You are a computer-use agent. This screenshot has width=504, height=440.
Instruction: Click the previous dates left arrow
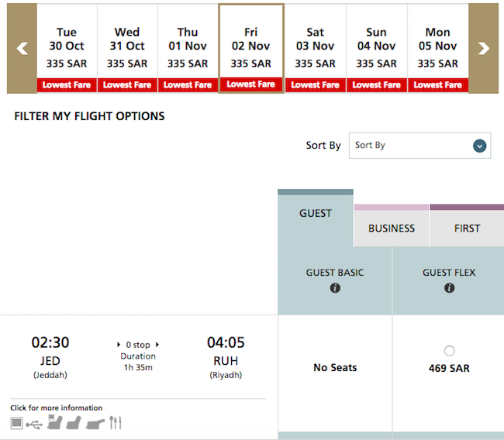pos(22,49)
